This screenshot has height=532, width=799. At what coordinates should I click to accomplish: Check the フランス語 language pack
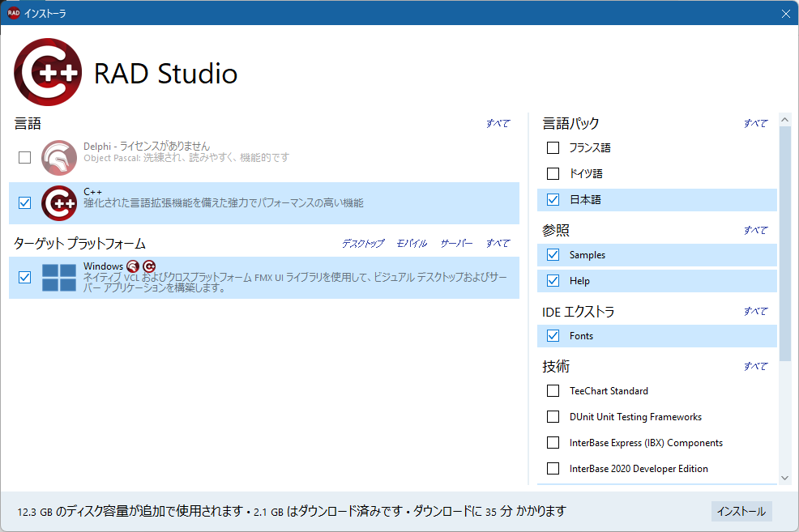click(553, 147)
